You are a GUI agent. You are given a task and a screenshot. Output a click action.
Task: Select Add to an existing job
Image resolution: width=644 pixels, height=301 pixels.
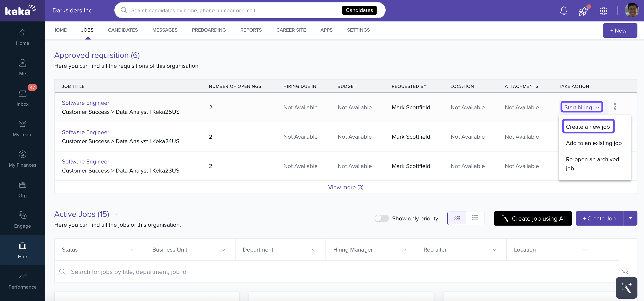point(594,143)
